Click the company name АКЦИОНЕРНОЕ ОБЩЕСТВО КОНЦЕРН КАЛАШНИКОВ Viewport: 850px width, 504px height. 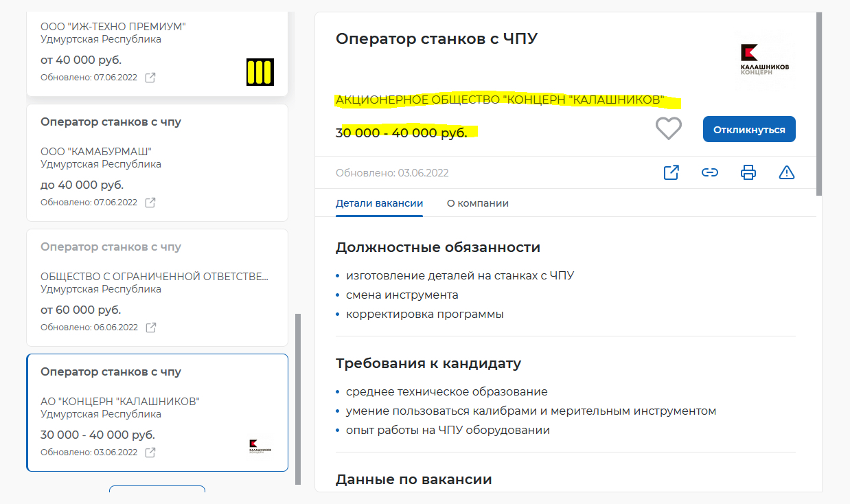click(x=500, y=101)
